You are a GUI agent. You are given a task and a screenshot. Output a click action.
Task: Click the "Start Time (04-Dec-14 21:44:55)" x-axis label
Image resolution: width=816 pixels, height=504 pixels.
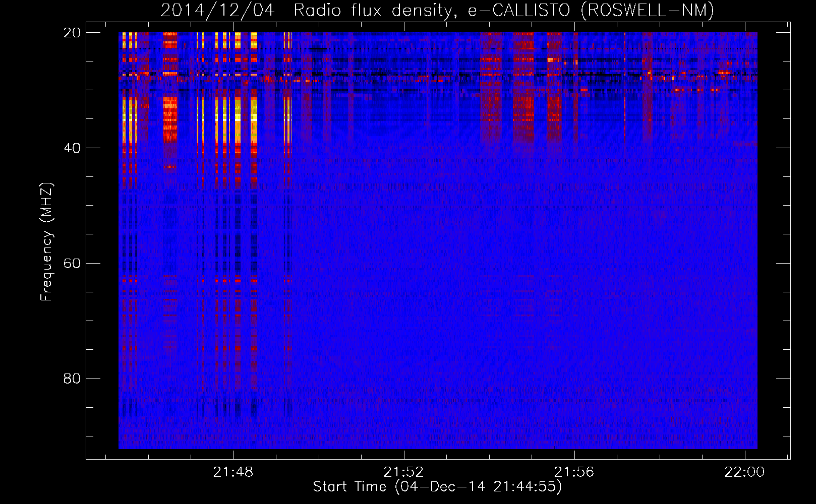[x=437, y=487]
